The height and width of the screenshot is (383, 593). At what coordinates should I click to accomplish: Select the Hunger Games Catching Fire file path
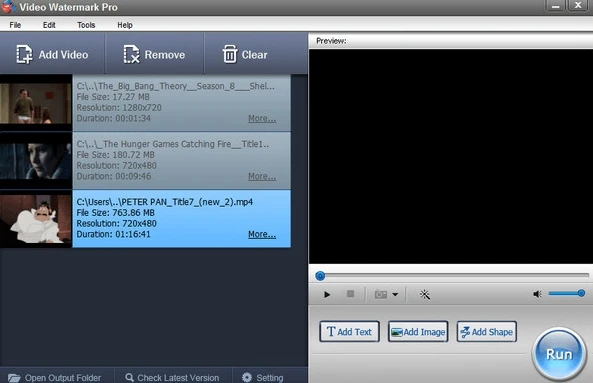[x=173, y=144]
